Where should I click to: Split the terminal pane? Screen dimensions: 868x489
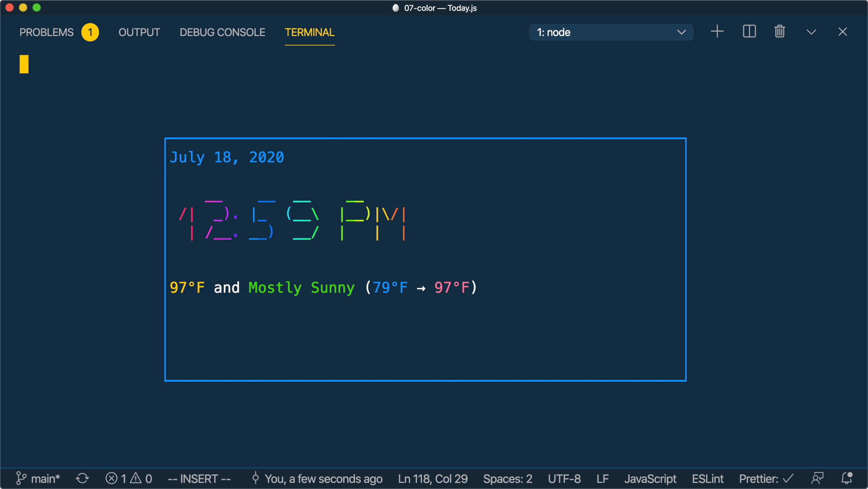tap(749, 32)
